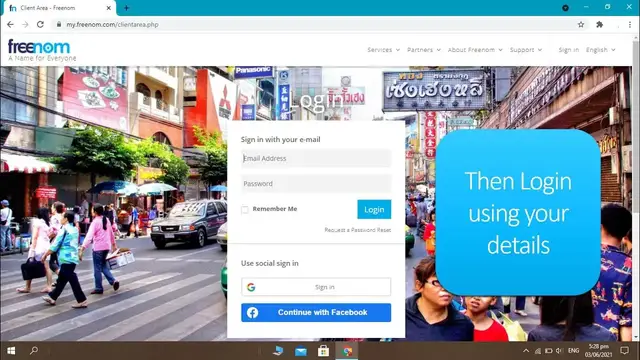Expand the About Freenom menu
The height and width of the screenshot is (360, 640).
475,50
